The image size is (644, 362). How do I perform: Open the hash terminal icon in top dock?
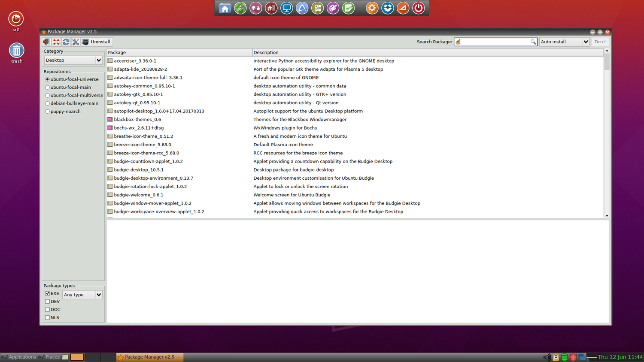(x=271, y=8)
